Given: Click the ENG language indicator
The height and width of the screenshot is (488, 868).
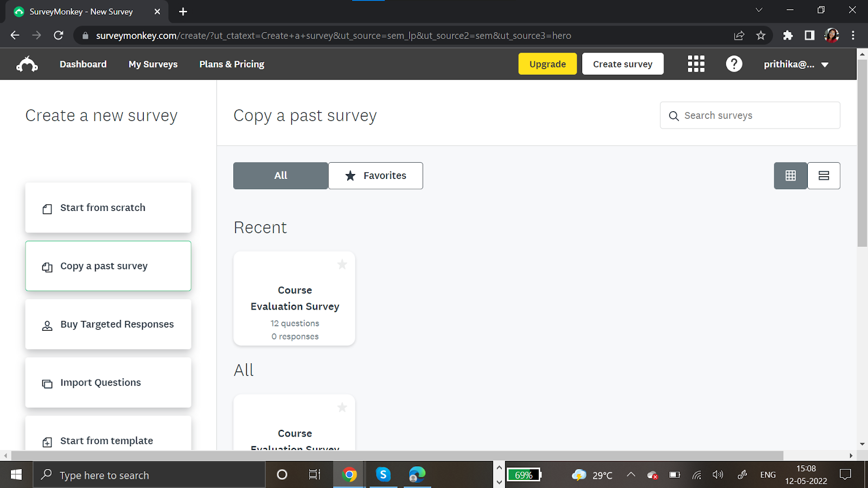Looking at the screenshot, I should point(768,475).
